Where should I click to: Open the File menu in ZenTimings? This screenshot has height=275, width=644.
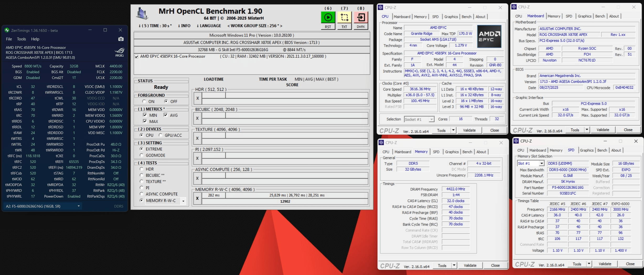(9, 39)
